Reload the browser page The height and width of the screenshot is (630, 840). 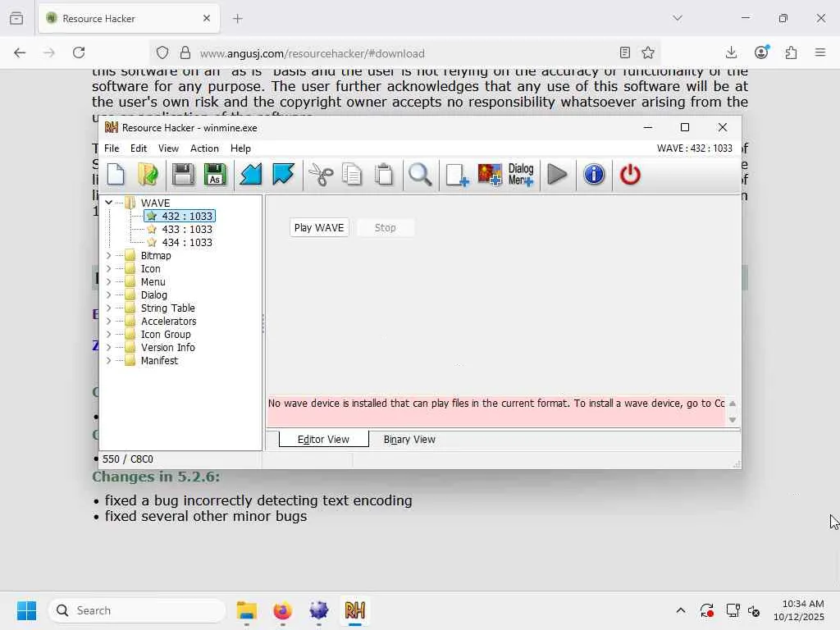pos(79,52)
